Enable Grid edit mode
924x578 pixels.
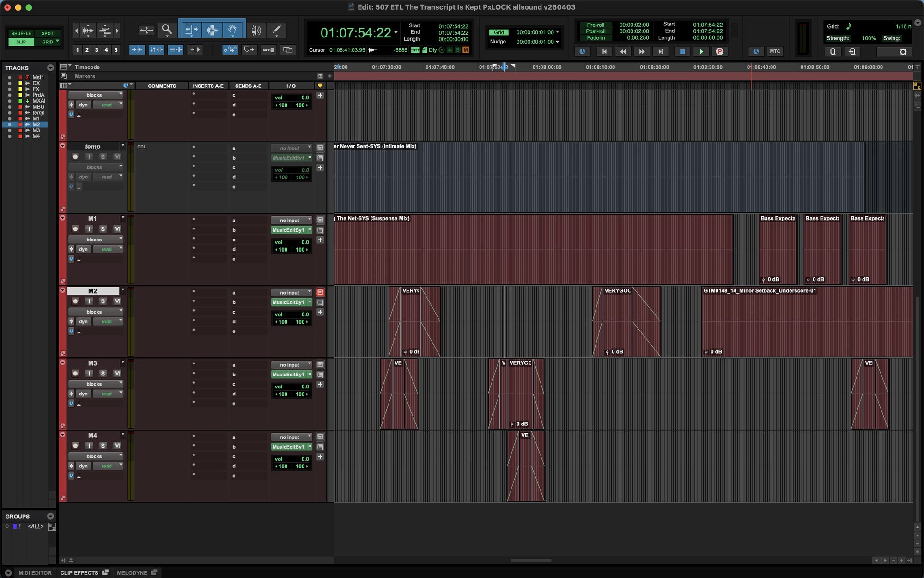click(48, 42)
